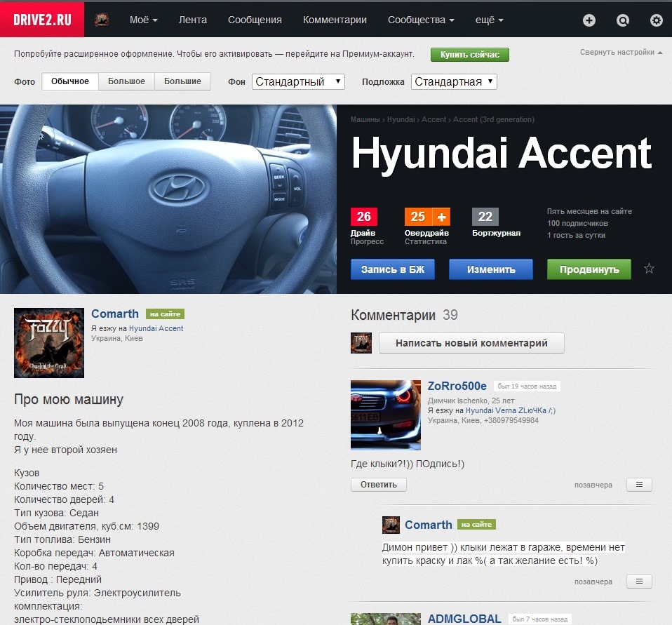Click Машины in the breadcrumb
This screenshot has height=625, width=672.
365,119
